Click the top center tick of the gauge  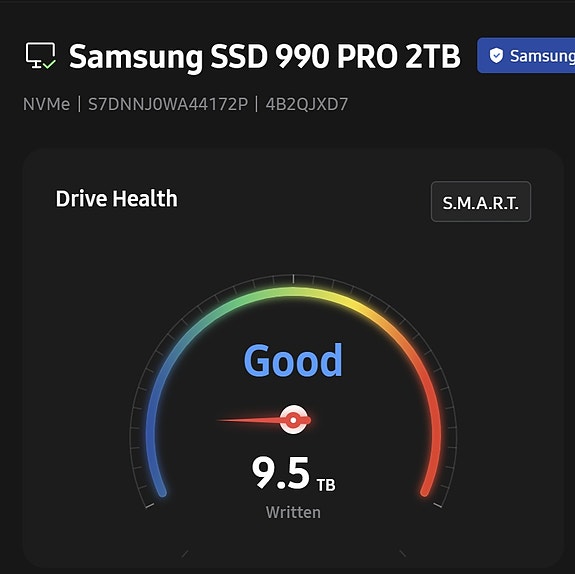tap(293, 279)
